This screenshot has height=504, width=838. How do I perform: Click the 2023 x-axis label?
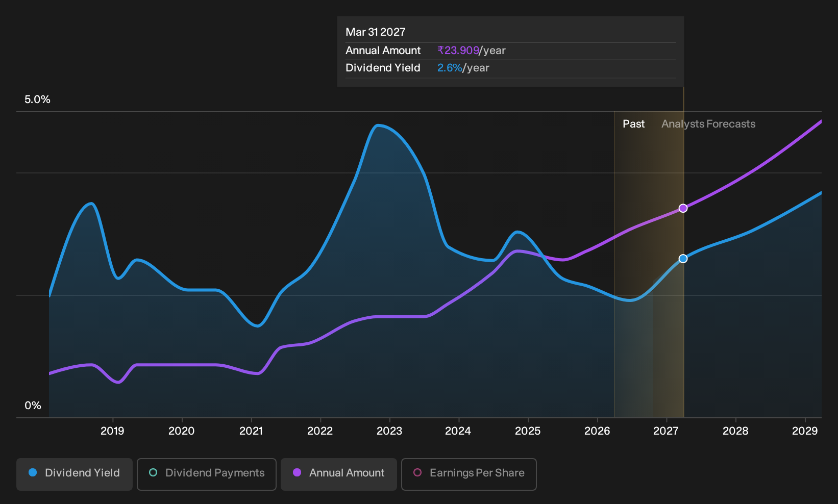coord(389,431)
